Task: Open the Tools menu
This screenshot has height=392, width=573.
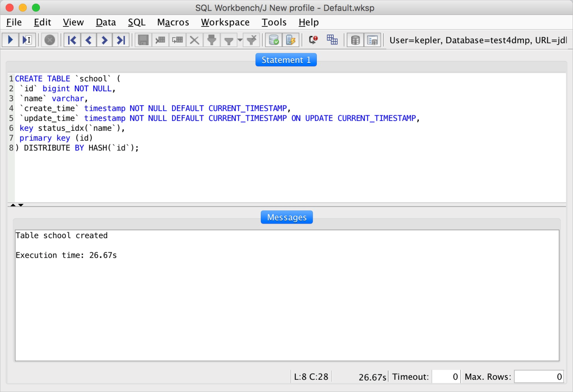Action: point(274,22)
